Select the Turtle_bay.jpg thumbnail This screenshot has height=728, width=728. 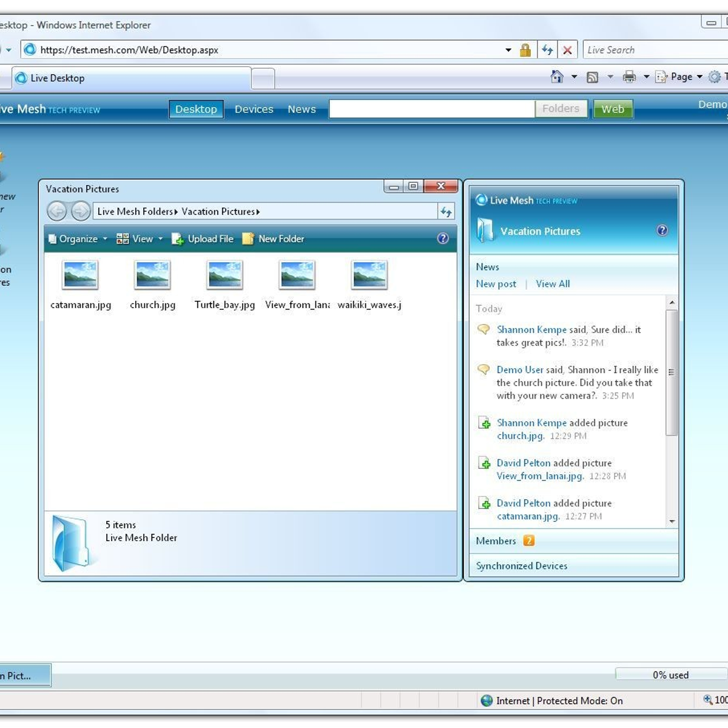(x=224, y=275)
